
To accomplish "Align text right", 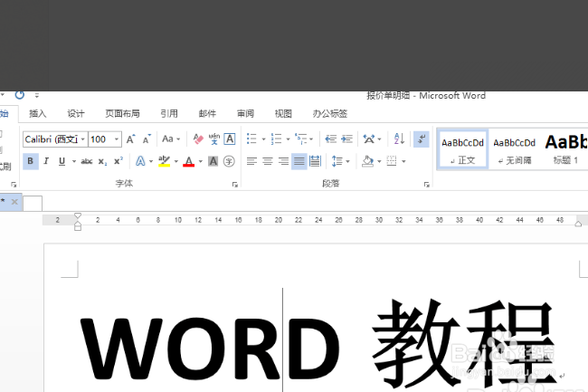I will [x=283, y=161].
